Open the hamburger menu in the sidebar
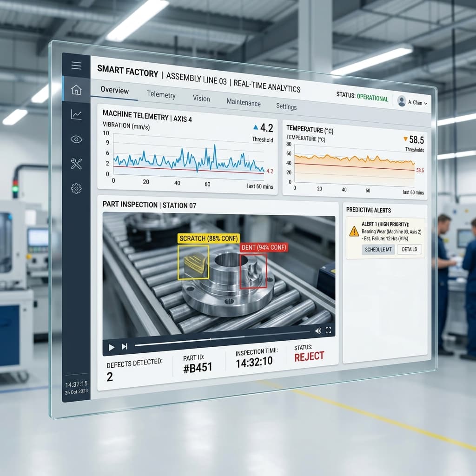476x476 pixels. click(76, 65)
